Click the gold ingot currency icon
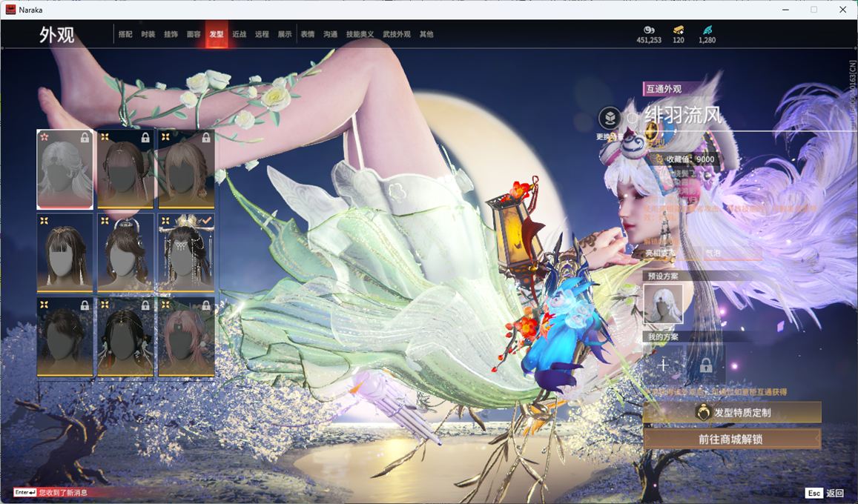 click(x=679, y=30)
